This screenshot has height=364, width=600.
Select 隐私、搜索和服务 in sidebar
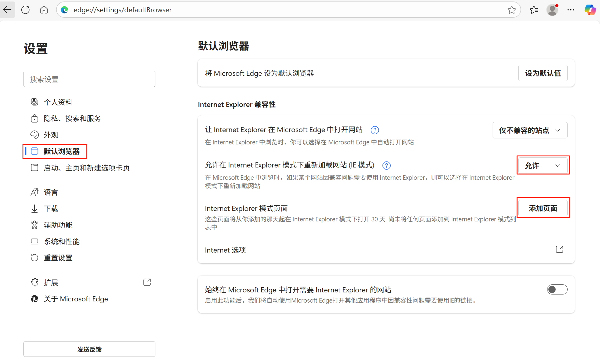point(72,119)
